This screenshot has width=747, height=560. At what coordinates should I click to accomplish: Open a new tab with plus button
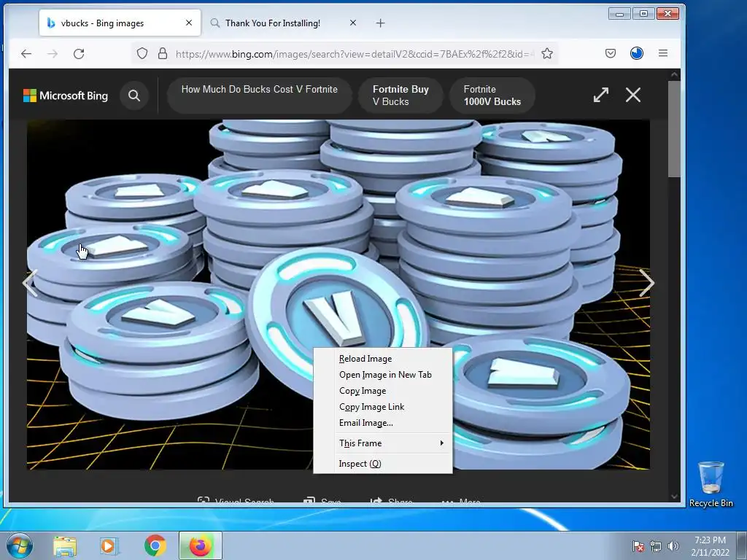pos(380,23)
